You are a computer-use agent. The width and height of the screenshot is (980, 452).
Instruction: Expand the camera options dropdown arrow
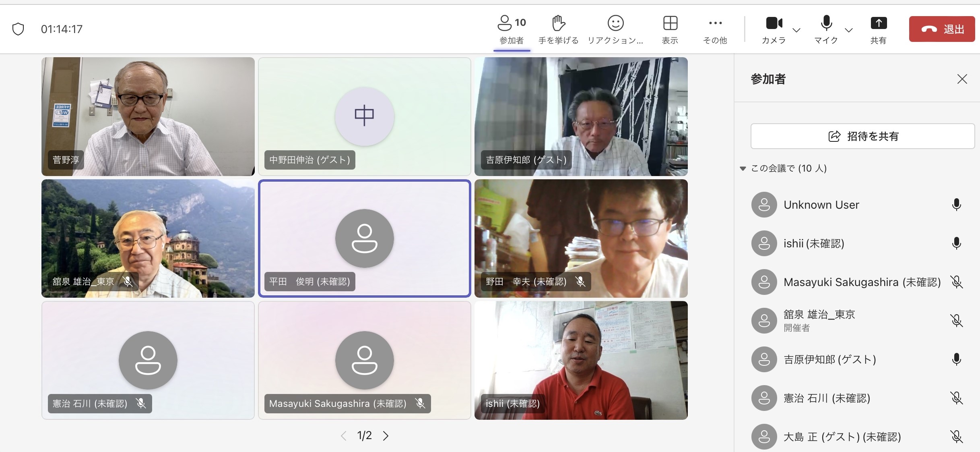tap(796, 30)
